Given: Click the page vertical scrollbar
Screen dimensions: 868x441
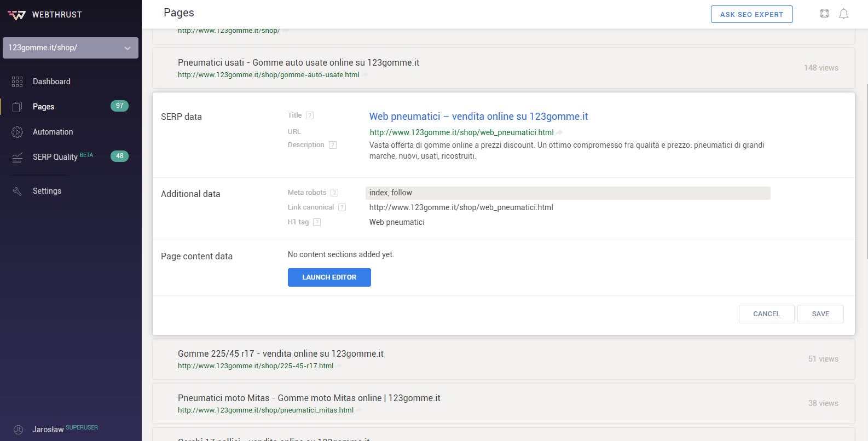Looking at the screenshot, I should pos(866,171).
